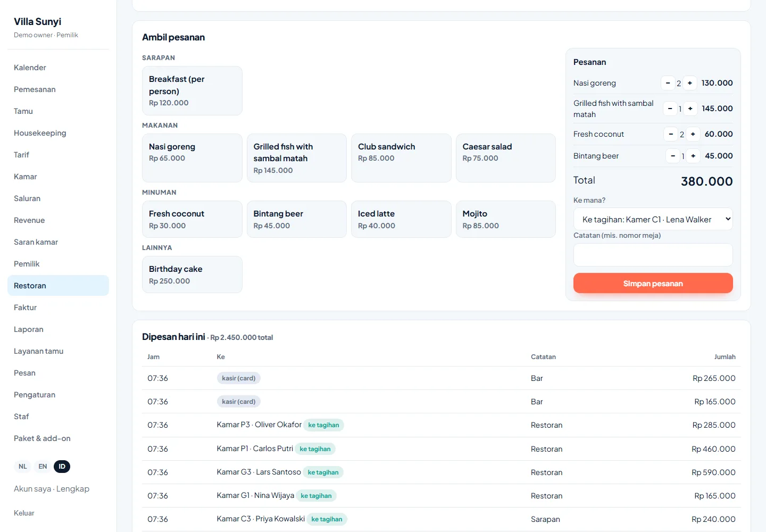Image resolution: width=766 pixels, height=532 pixels.
Task: Click the Keluar logout link
Action: point(24,513)
